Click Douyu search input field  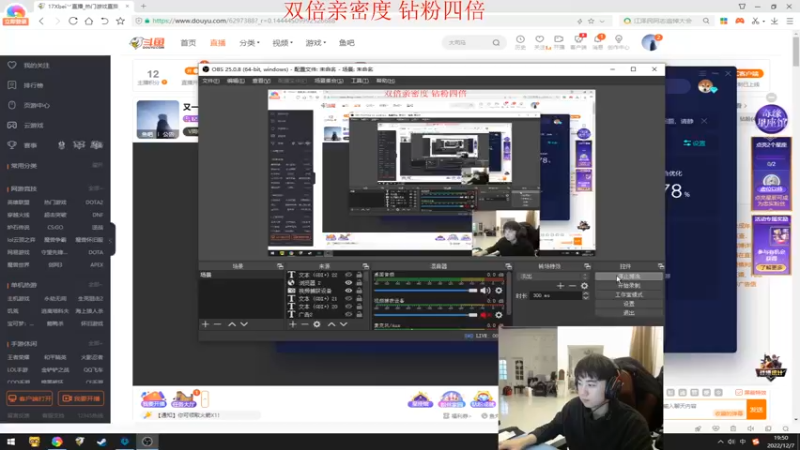coord(467,43)
